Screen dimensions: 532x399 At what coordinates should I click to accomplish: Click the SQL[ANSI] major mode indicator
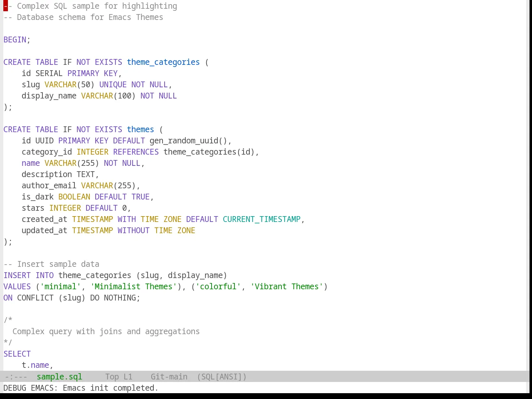(x=222, y=377)
